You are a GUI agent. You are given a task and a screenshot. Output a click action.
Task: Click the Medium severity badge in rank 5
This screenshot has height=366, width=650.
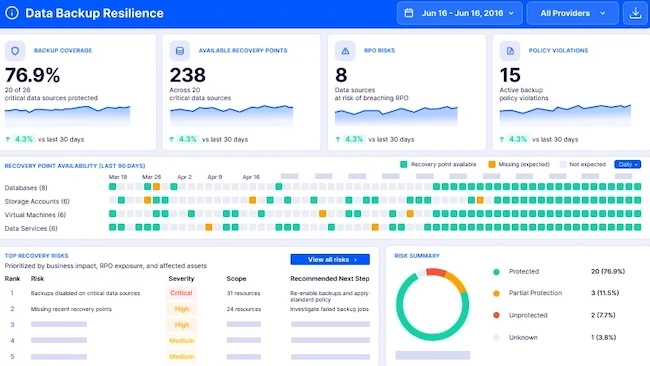[x=182, y=356]
